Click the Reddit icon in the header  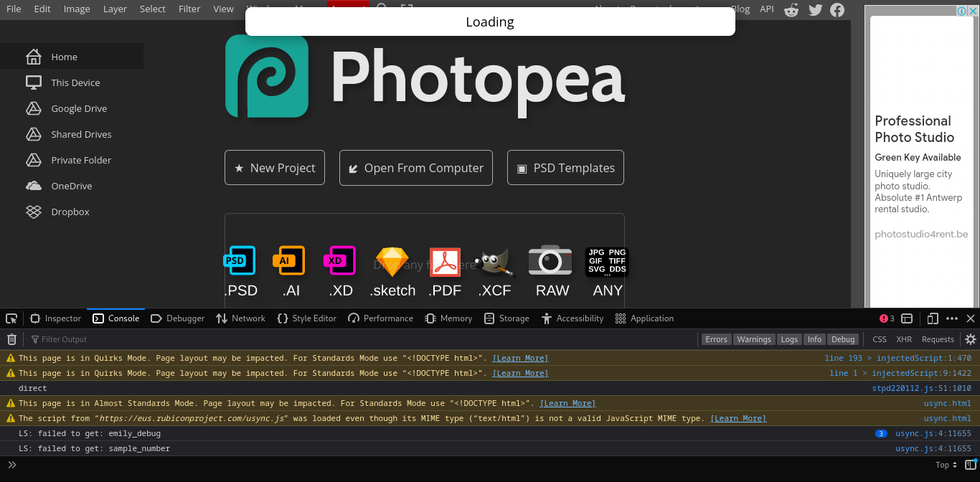click(x=791, y=10)
